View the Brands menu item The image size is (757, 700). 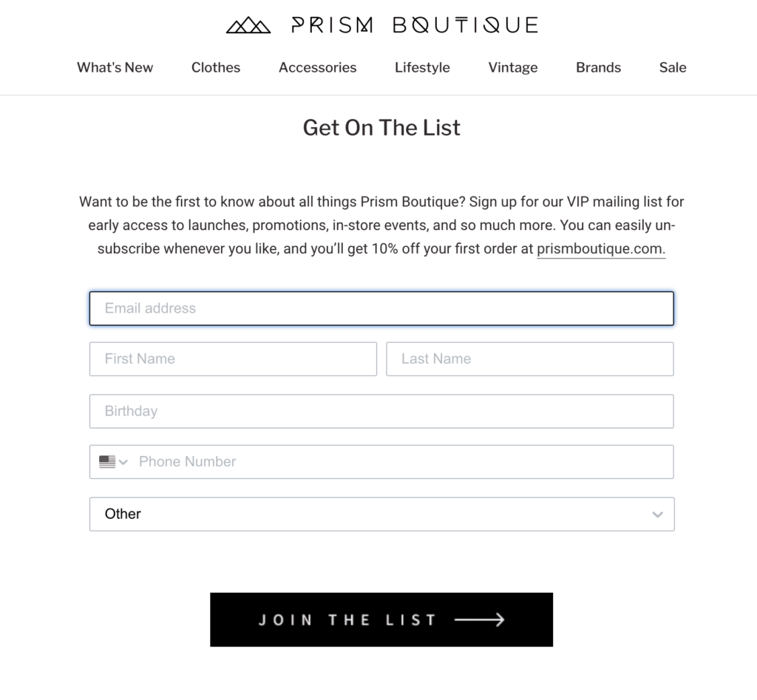[598, 67]
